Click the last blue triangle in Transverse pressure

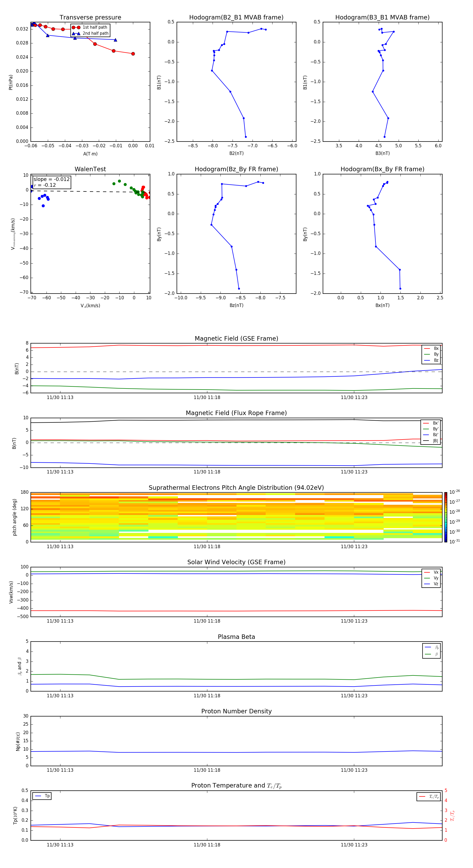[x=115, y=40]
